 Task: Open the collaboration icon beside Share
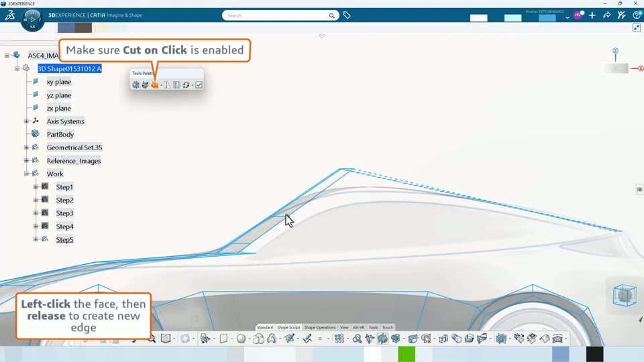[x=621, y=15]
